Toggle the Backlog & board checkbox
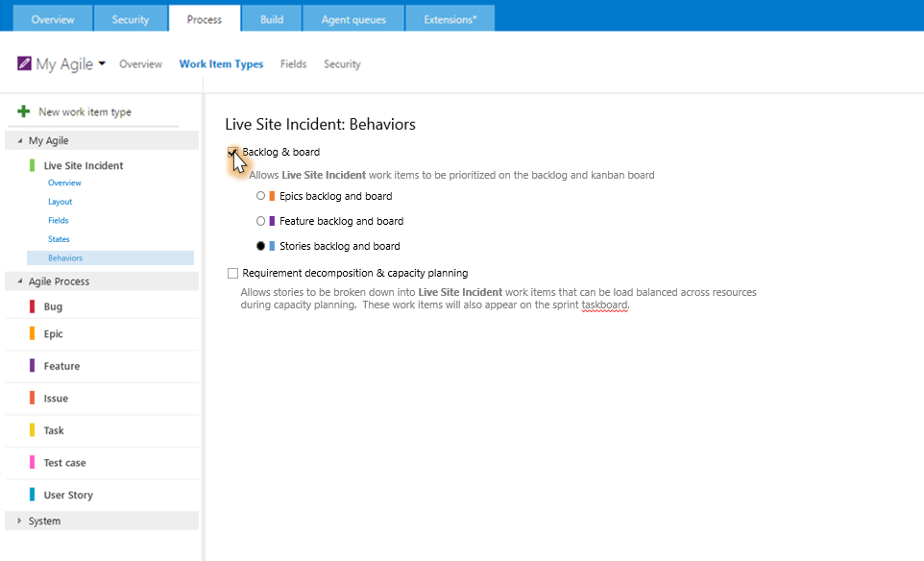This screenshot has width=924, height=561. 232,152
